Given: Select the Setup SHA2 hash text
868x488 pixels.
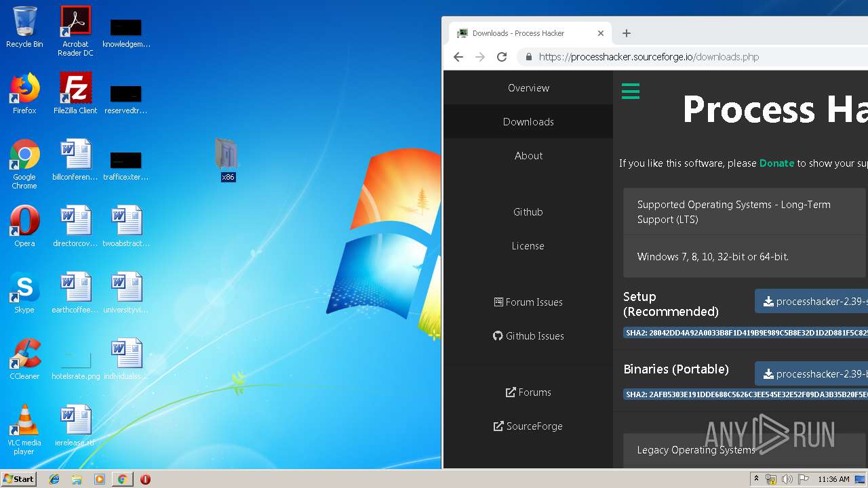Looking at the screenshot, I should (745, 333).
